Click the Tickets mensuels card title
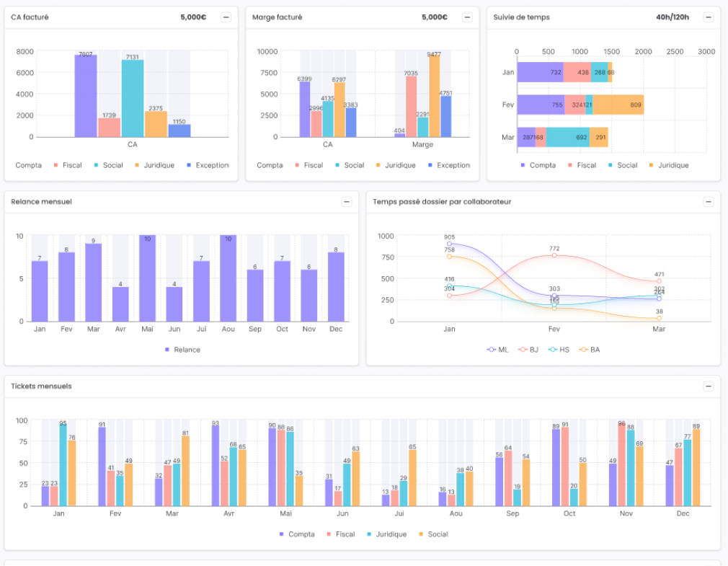 pos(41,386)
